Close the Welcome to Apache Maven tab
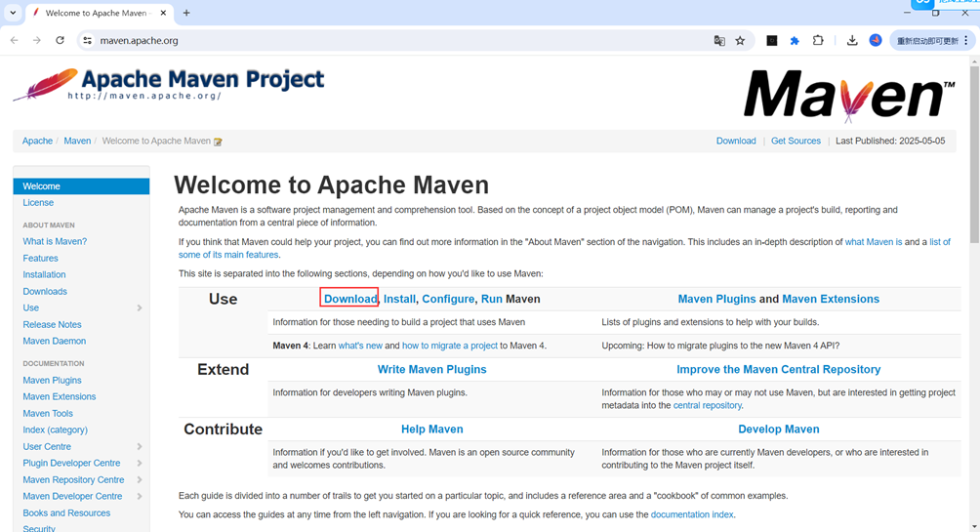Screen dimensions: 980x532 click(163, 13)
